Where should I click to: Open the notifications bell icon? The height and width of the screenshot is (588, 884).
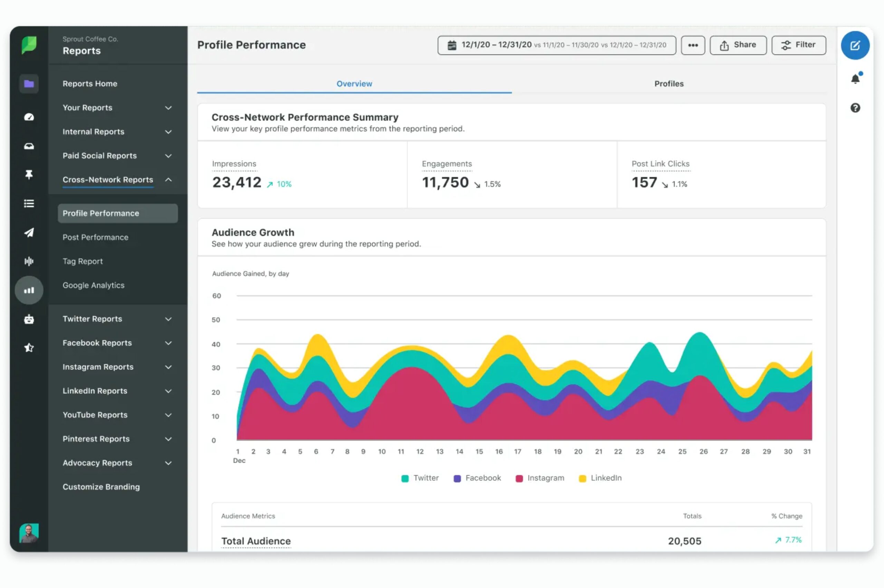tap(855, 79)
